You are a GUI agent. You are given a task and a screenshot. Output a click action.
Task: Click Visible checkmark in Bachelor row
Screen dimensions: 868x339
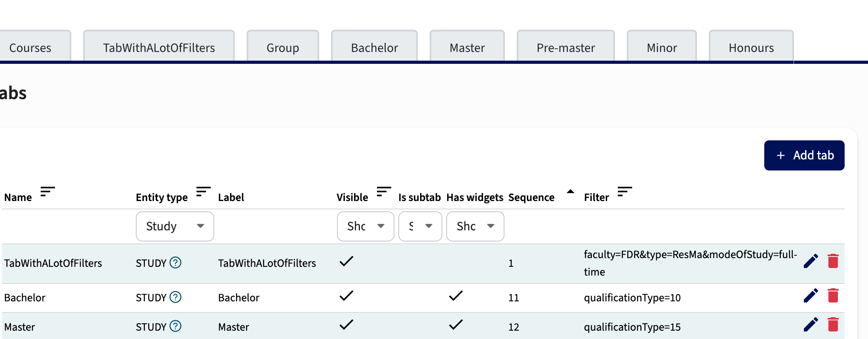(346, 296)
